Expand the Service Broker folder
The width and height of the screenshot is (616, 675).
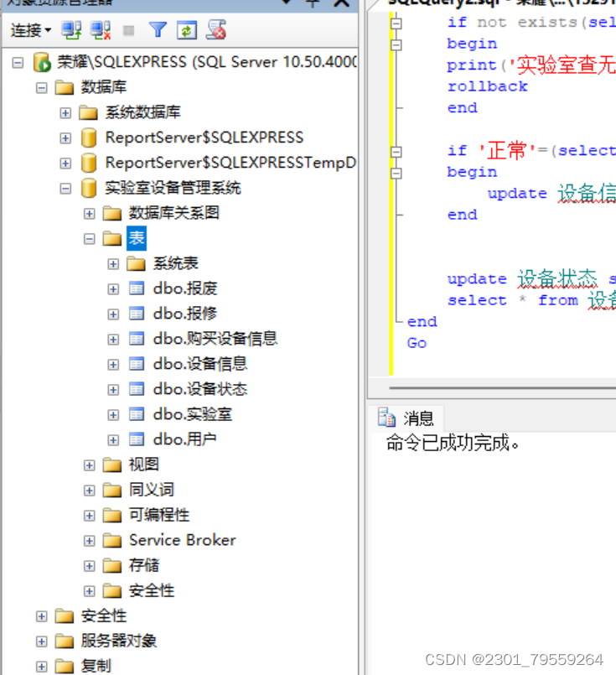pos(90,541)
